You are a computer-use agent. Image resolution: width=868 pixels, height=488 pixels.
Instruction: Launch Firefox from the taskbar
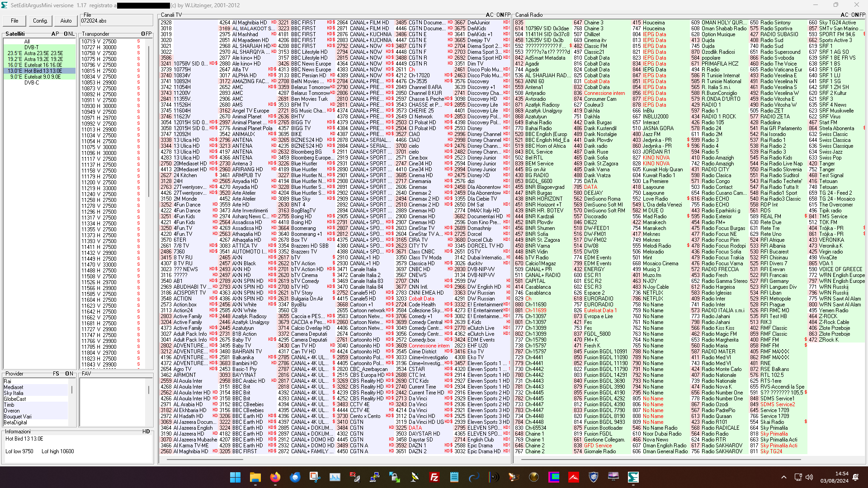[275, 477]
